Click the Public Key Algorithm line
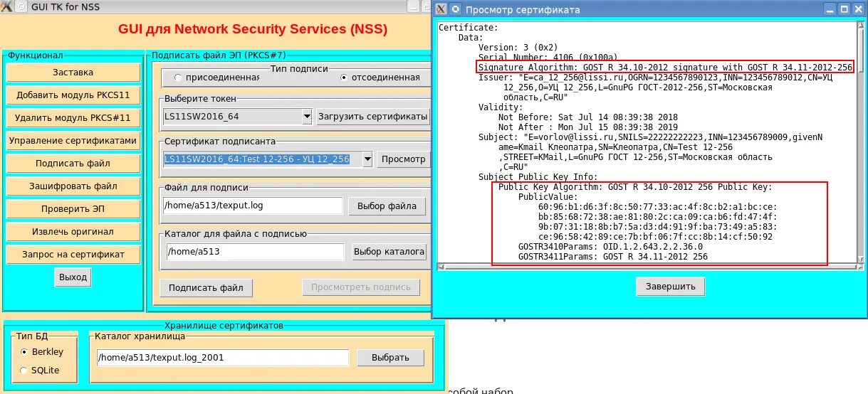 pyautogui.click(x=635, y=186)
